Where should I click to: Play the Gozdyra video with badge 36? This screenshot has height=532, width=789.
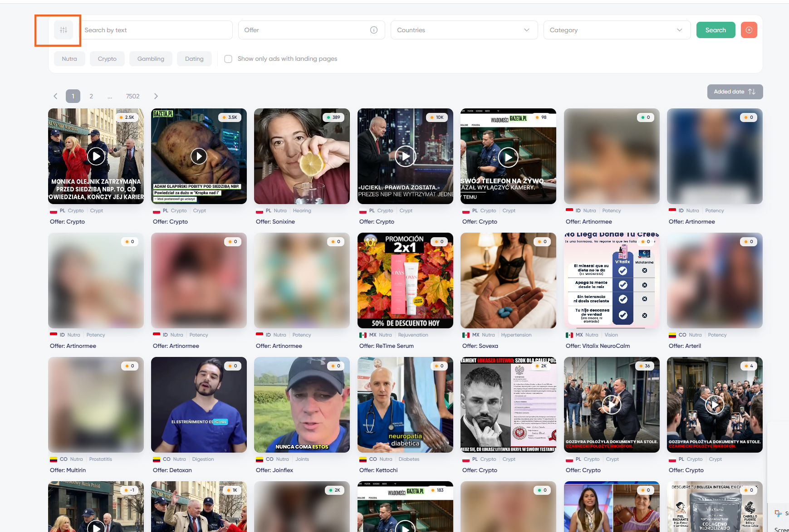(x=612, y=405)
